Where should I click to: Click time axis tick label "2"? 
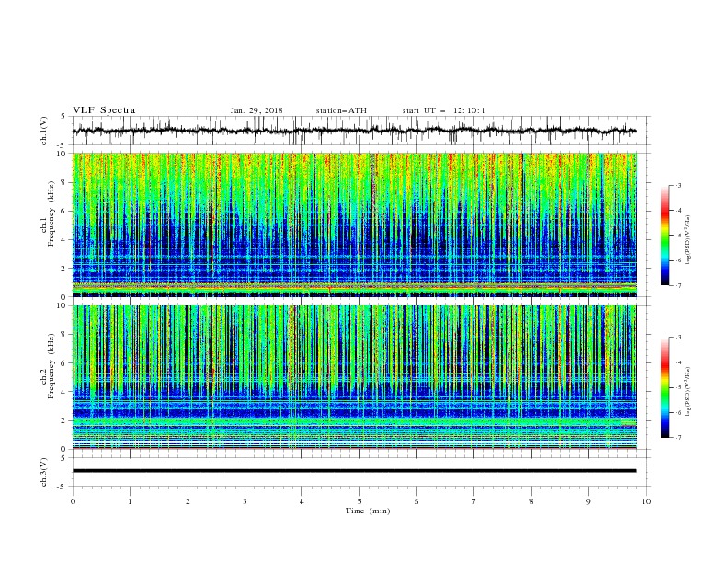(x=188, y=501)
